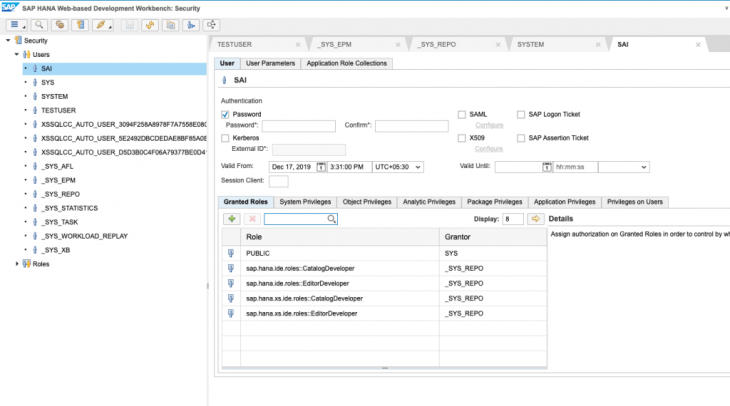The image size is (730, 406).
Task: Click the copy documents toolbar icon
Action: (171, 25)
